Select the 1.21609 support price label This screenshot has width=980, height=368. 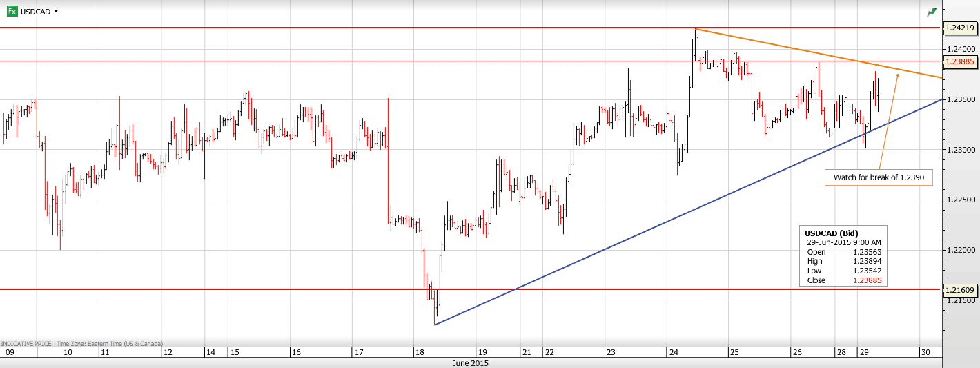click(961, 289)
